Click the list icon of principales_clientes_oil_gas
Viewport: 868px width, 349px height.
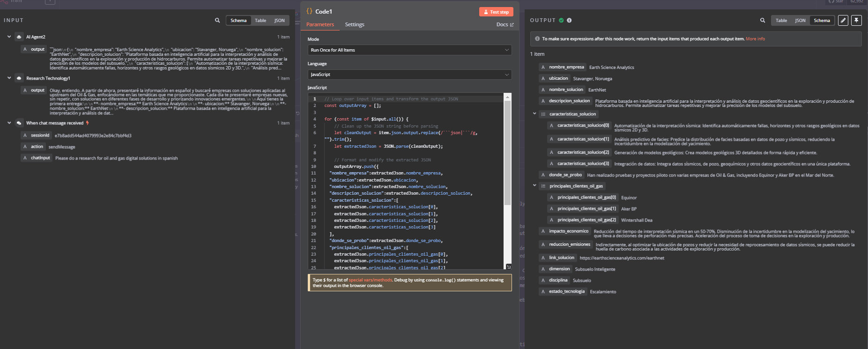coord(543,186)
